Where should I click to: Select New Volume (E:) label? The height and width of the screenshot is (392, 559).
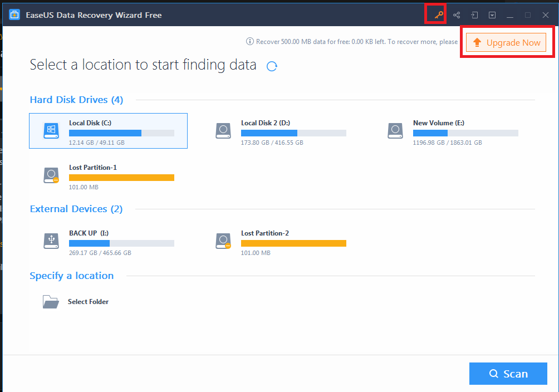(439, 122)
